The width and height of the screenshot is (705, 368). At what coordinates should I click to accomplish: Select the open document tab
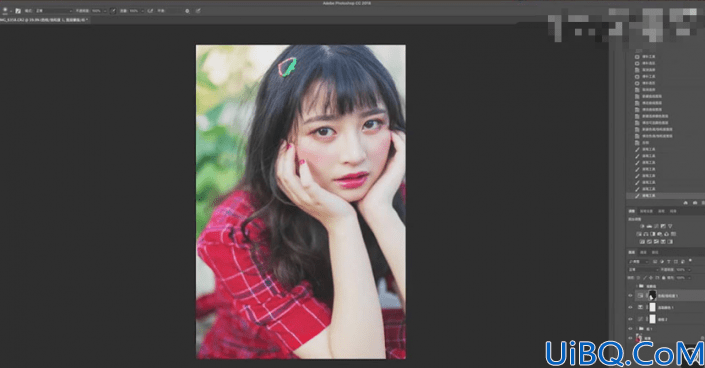pyautogui.click(x=44, y=20)
